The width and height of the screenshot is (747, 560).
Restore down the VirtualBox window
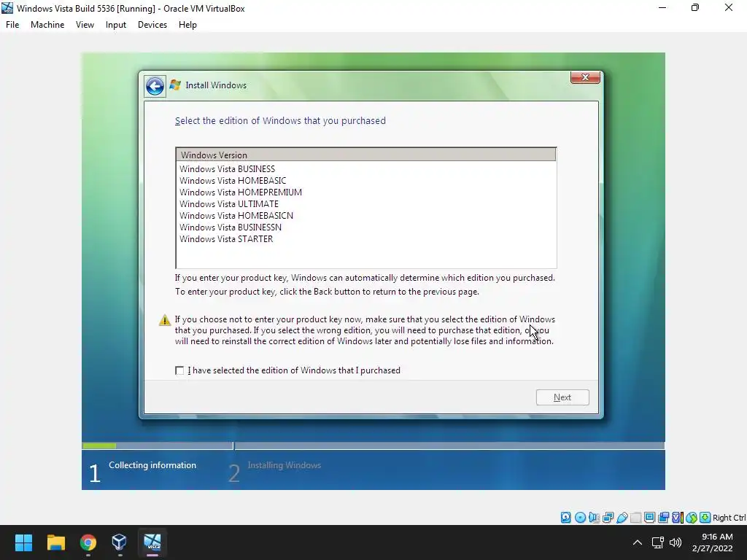[x=695, y=8]
